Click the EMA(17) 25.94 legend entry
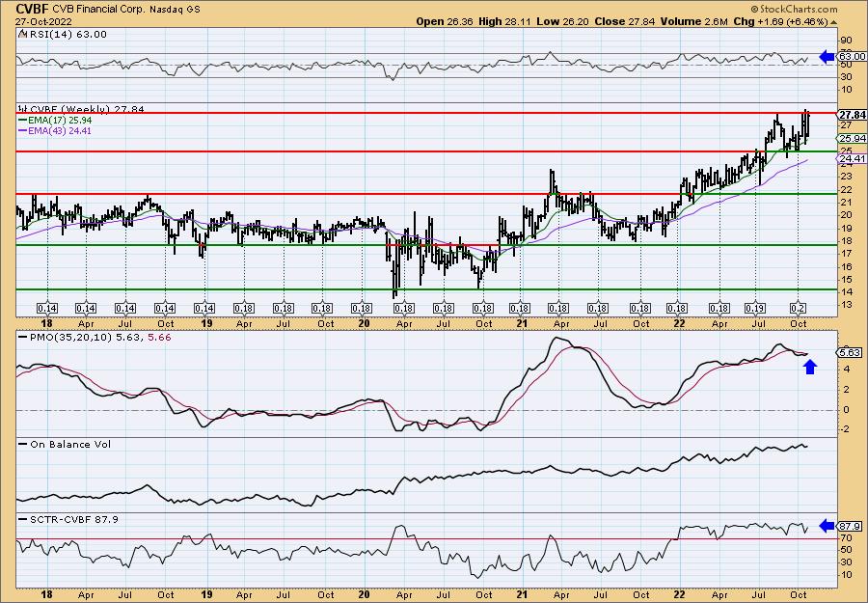 click(x=60, y=121)
